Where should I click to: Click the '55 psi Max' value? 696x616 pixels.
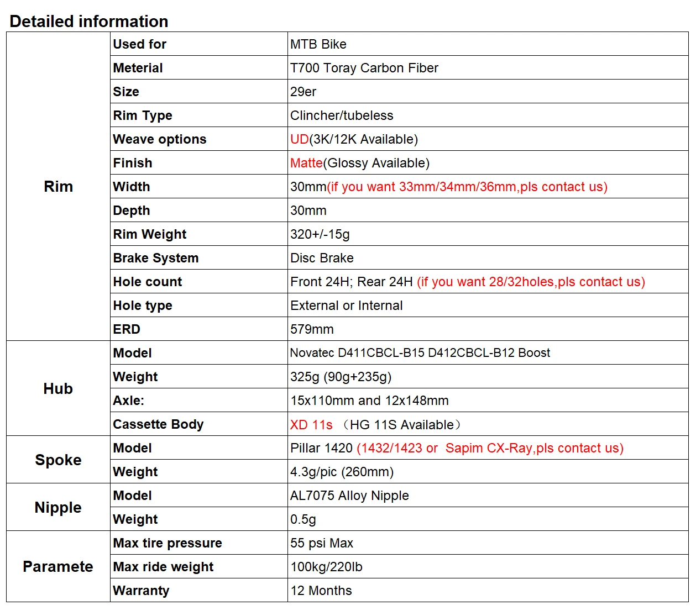pyautogui.click(x=322, y=543)
